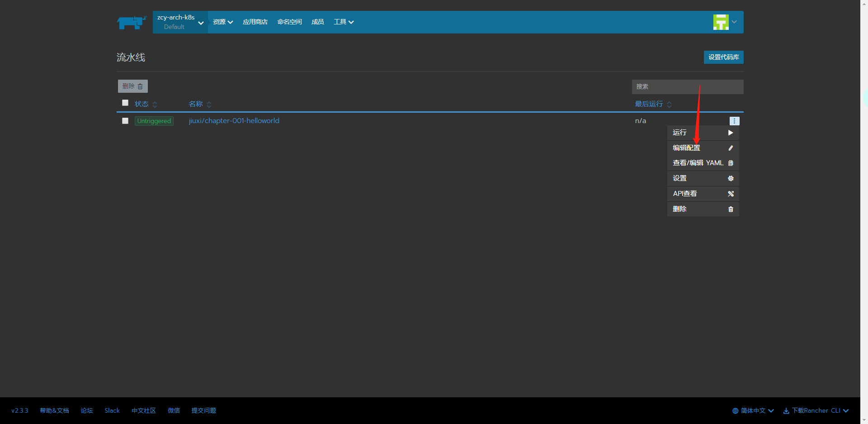Expand the 工具 menu
Screen dimensions: 868x424
[x=344, y=22]
